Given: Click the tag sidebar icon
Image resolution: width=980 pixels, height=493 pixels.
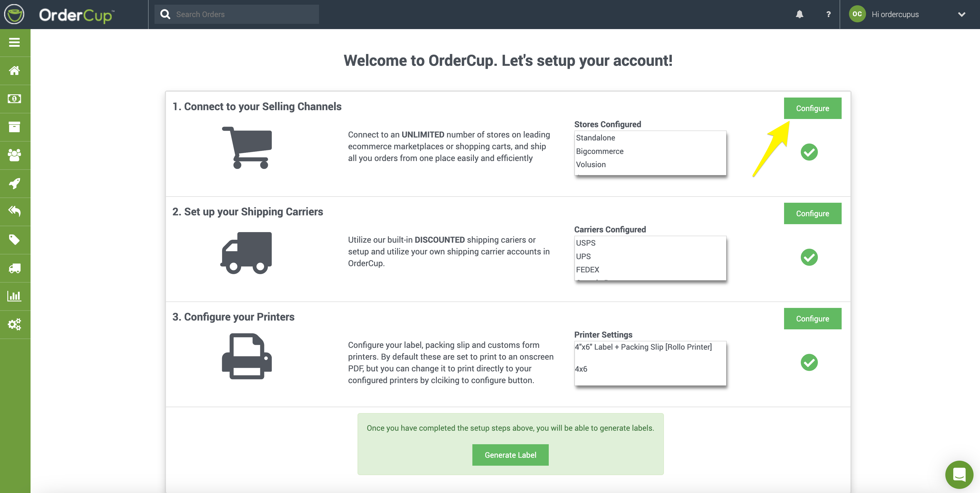Looking at the screenshot, I should pyautogui.click(x=14, y=240).
